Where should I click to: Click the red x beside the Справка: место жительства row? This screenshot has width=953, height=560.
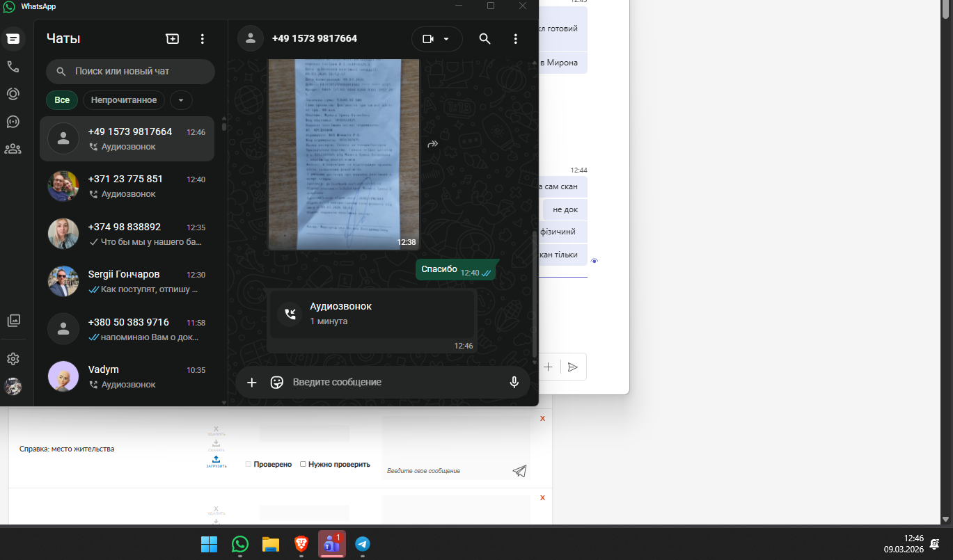[x=542, y=418]
